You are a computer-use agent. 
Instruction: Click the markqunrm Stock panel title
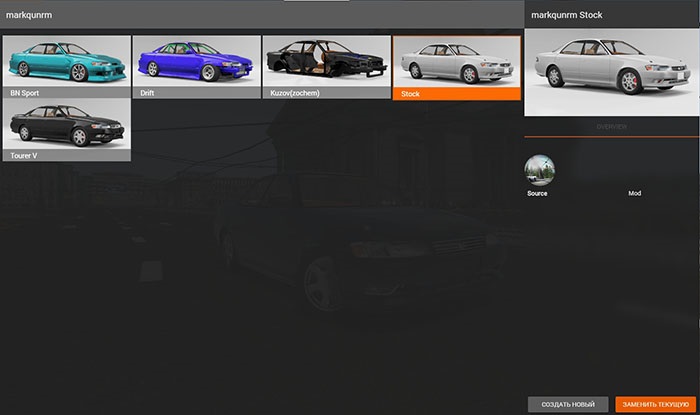point(566,15)
